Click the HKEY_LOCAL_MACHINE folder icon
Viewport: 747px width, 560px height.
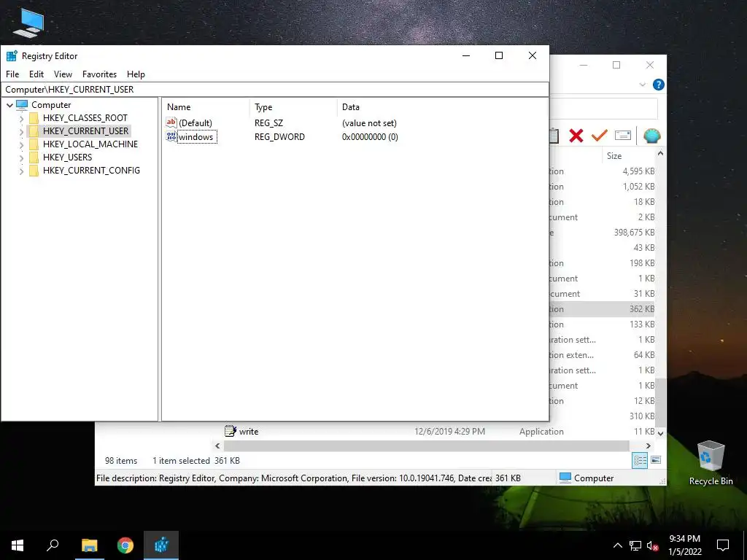(34, 144)
